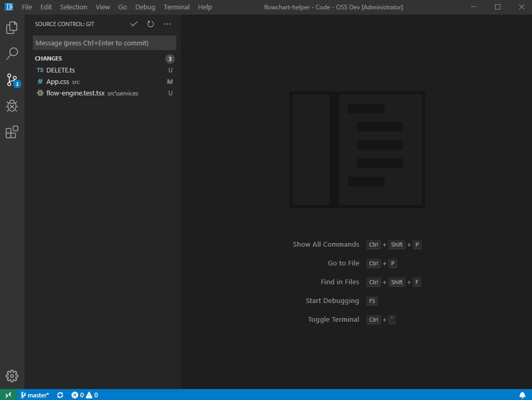The height and width of the screenshot is (400, 532).
Task: Click the CSS hash icon of App.css
Action: 40,82
